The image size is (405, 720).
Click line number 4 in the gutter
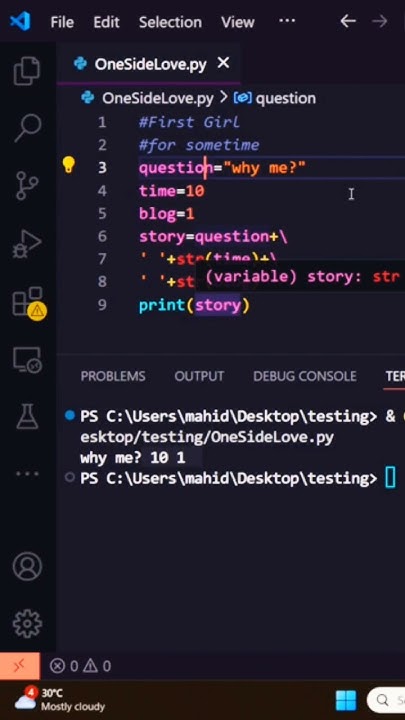click(102, 191)
